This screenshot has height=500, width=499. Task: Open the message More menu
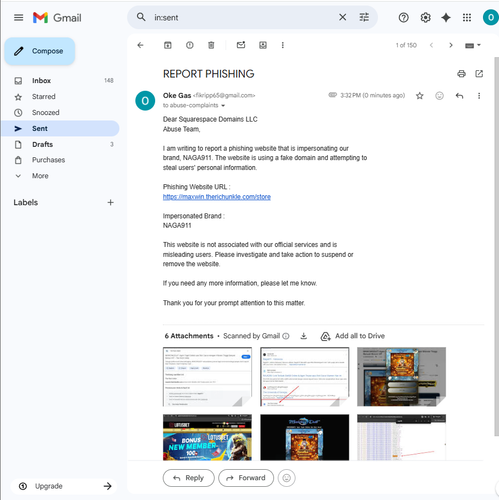pos(479,96)
